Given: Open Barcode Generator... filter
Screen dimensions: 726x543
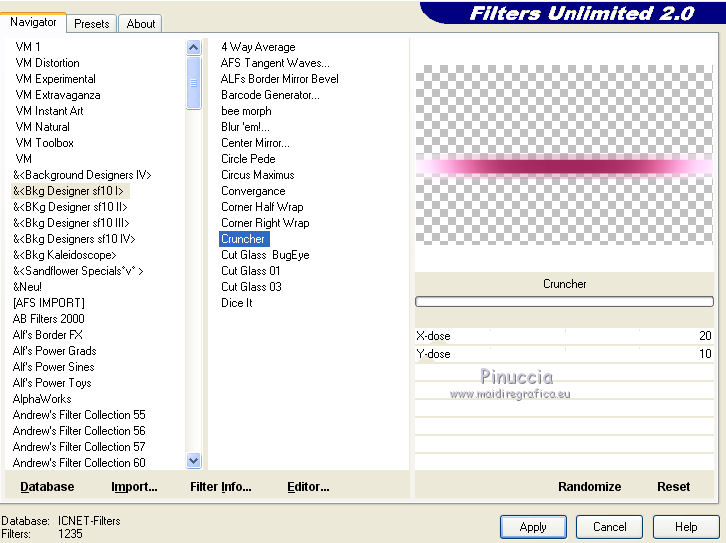Looking at the screenshot, I should [x=270, y=95].
